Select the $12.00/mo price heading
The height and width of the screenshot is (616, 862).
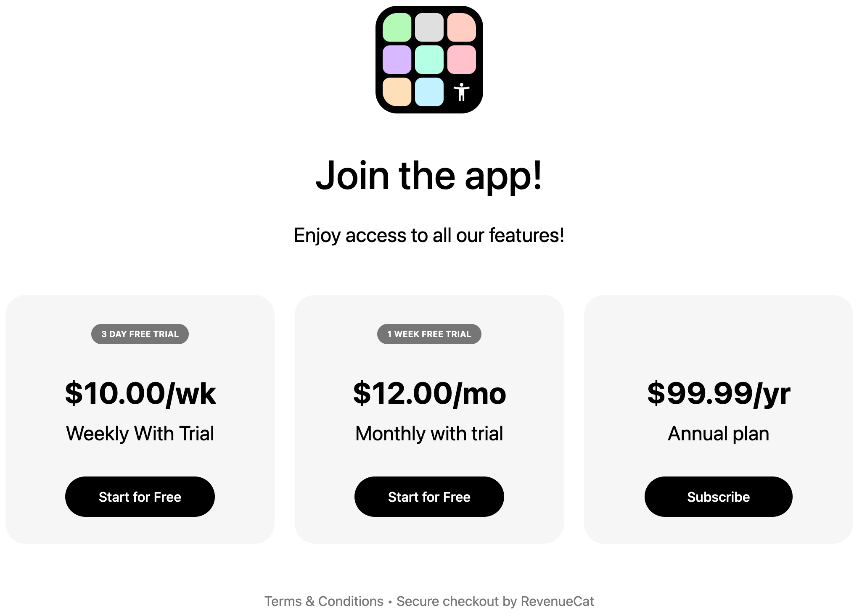429,394
